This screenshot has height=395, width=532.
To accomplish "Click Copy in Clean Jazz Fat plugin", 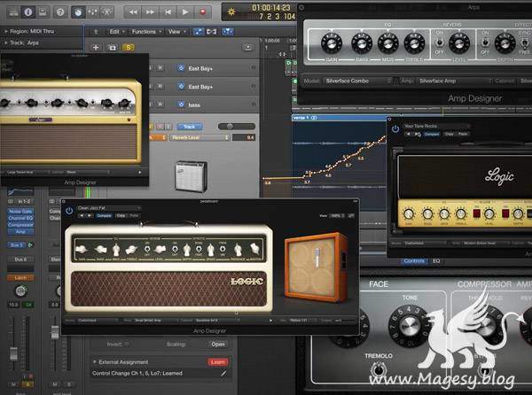I will point(121,216).
